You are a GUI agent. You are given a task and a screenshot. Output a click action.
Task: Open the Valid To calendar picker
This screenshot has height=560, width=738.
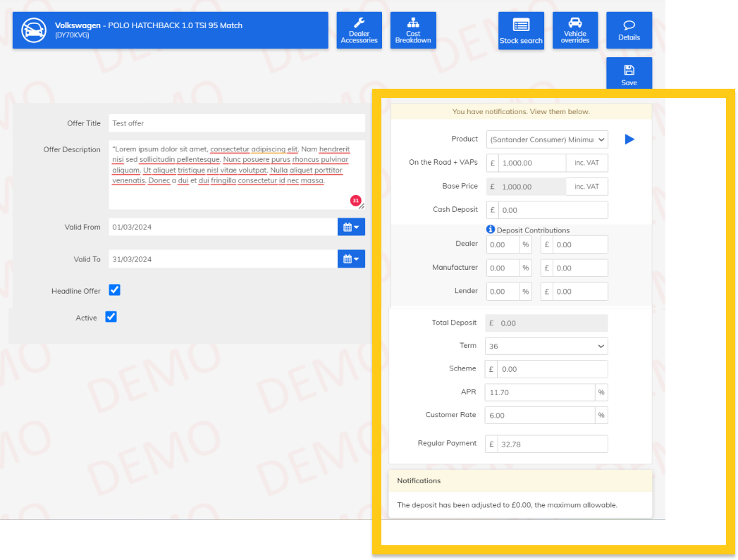(x=351, y=259)
